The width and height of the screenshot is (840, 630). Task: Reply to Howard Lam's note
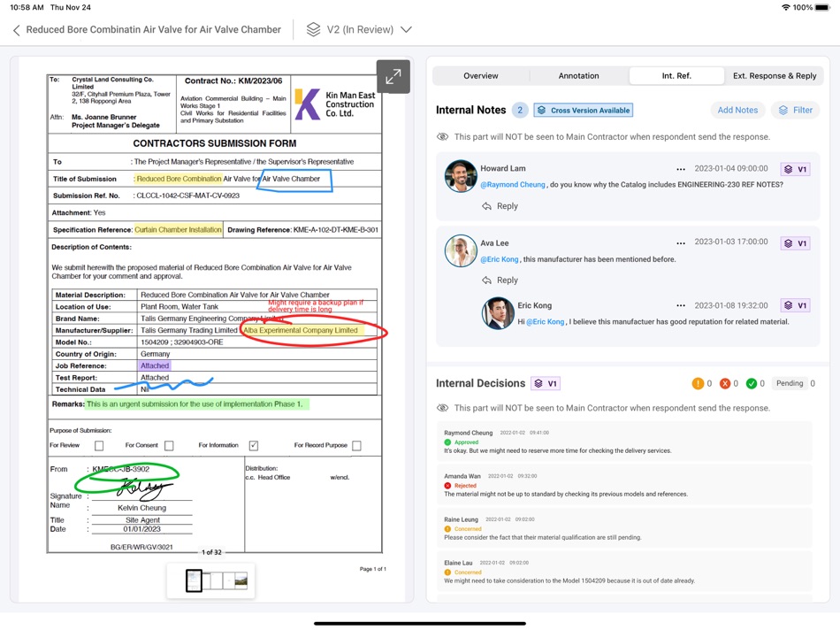(x=500, y=206)
